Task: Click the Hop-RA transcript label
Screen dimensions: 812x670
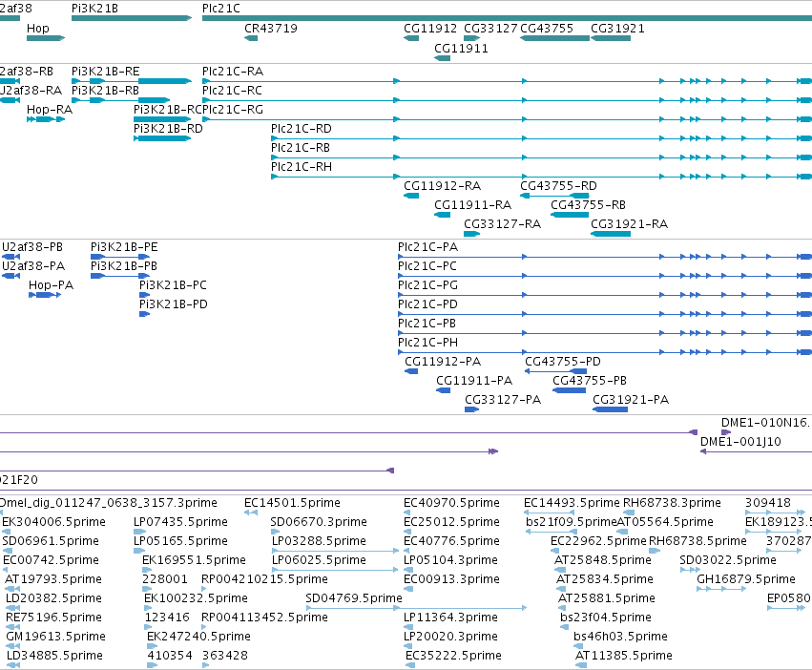Action: click(x=50, y=110)
